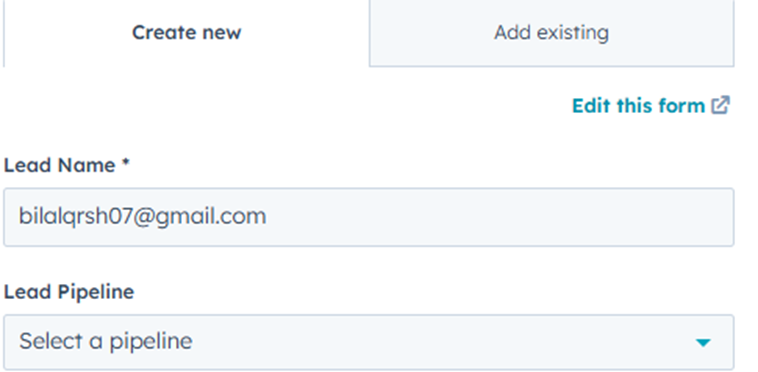Image resolution: width=758 pixels, height=372 pixels.
Task: Switch to the Create new tab
Action: tap(187, 33)
